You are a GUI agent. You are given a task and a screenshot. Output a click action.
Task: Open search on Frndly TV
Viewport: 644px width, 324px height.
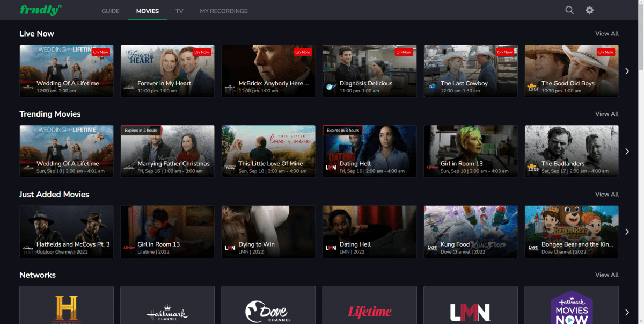coord(569,10)
